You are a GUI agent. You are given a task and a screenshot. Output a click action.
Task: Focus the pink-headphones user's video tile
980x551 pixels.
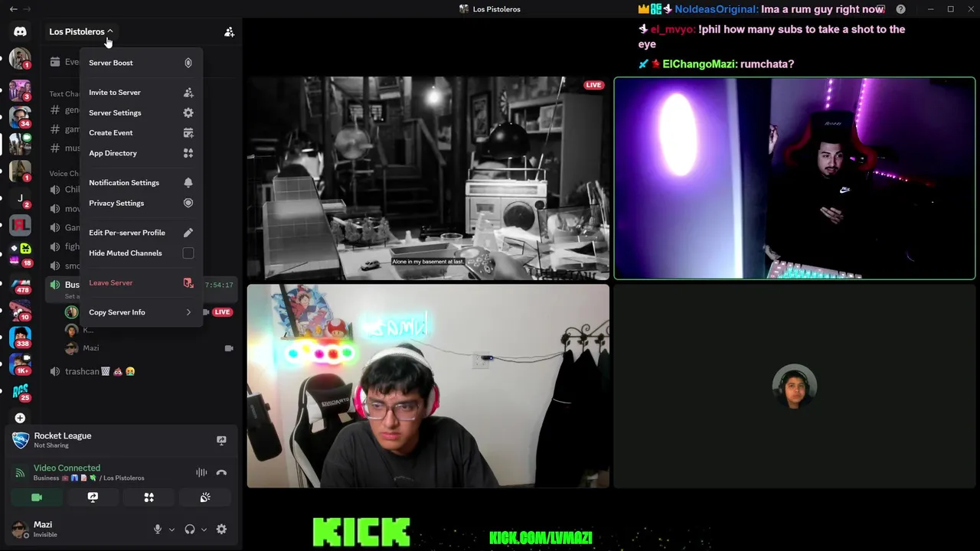coord(428,386)
